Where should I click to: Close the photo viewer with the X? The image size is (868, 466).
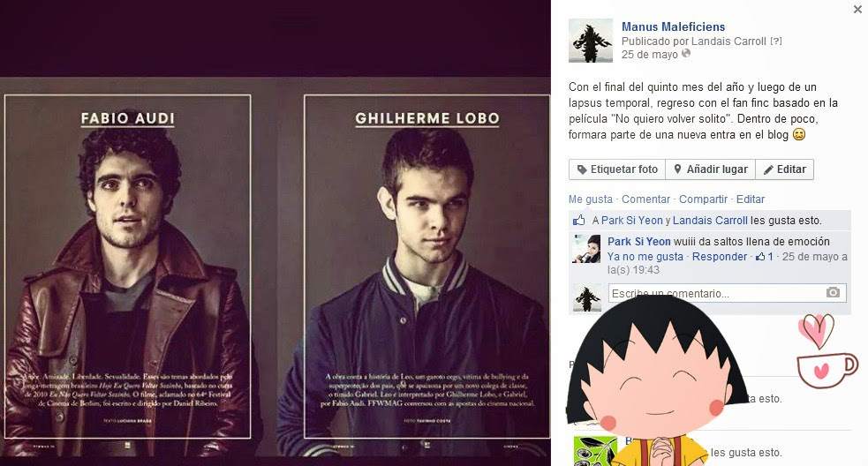coord(857,9)
